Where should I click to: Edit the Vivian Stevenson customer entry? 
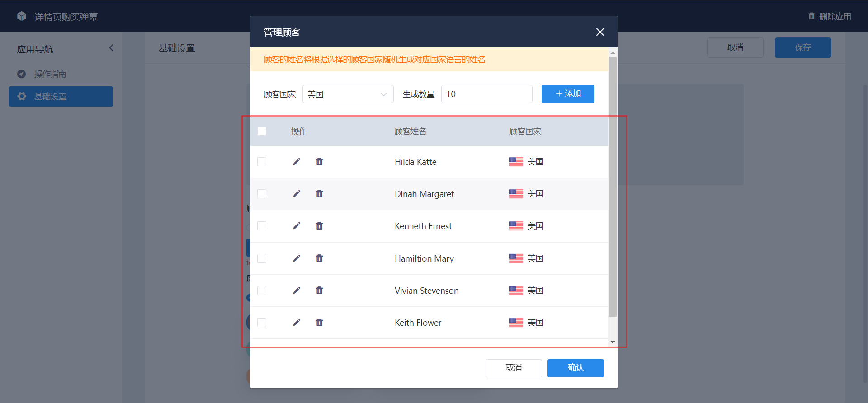(x=297, y=291)
